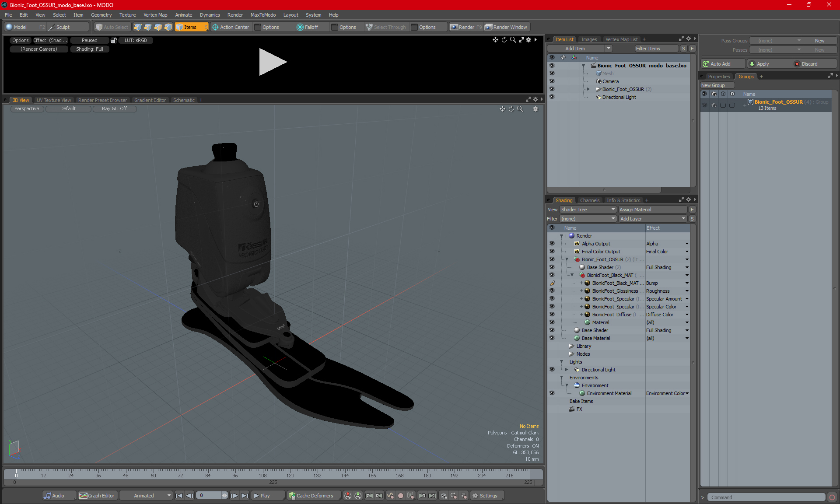Maximize the Item List panel

(681, 39)
